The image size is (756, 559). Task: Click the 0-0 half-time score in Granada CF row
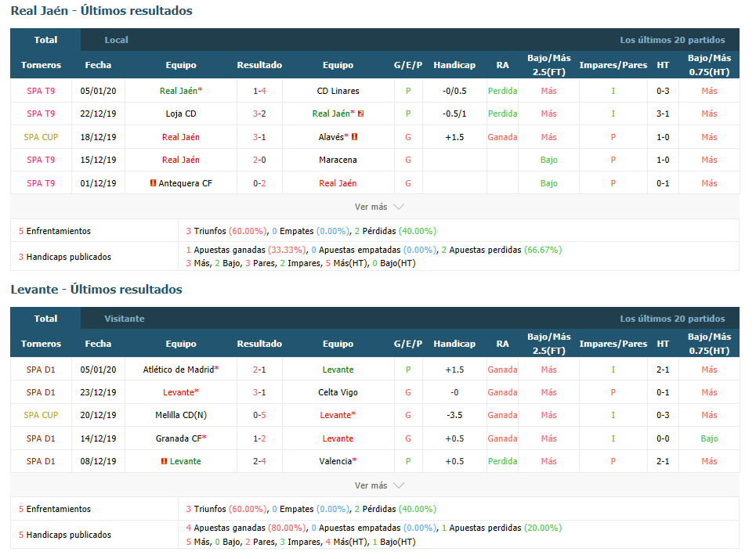(x=663, y=438)
